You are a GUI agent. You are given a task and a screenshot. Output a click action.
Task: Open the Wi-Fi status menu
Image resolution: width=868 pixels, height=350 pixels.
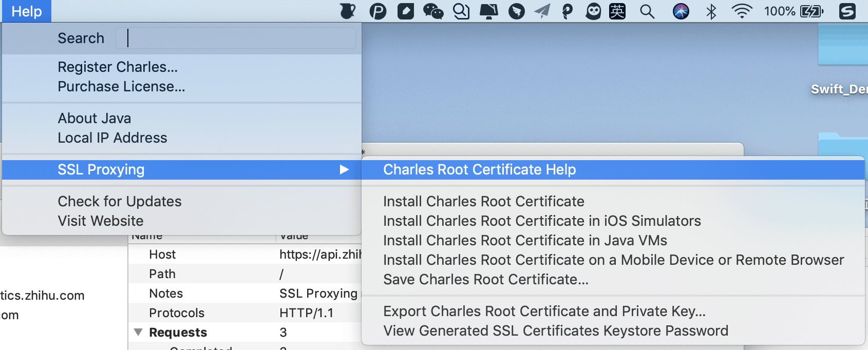click(x=742, y=11)
